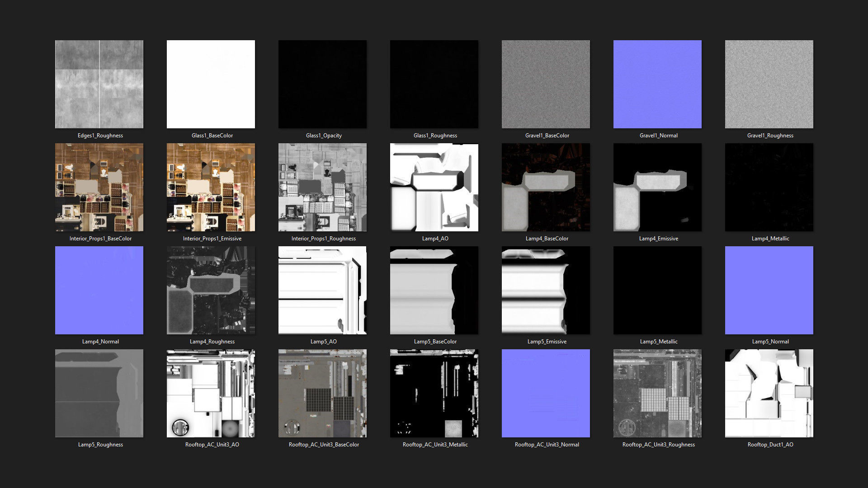
Task: Select the white Glass1_BaseColor thumbnail
Action: (x=211, y=84)
